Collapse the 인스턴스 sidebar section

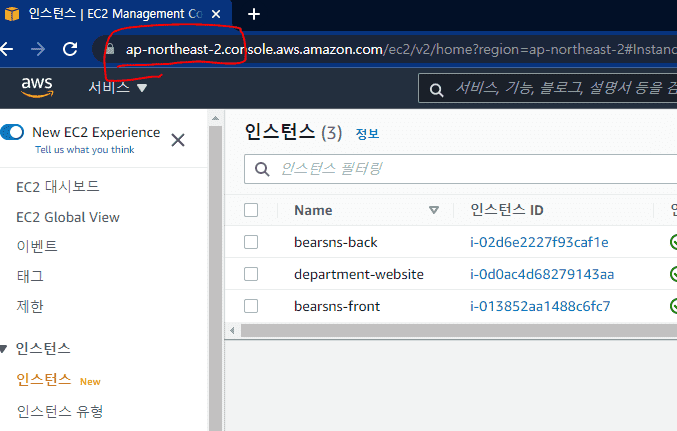coord(3,349)
